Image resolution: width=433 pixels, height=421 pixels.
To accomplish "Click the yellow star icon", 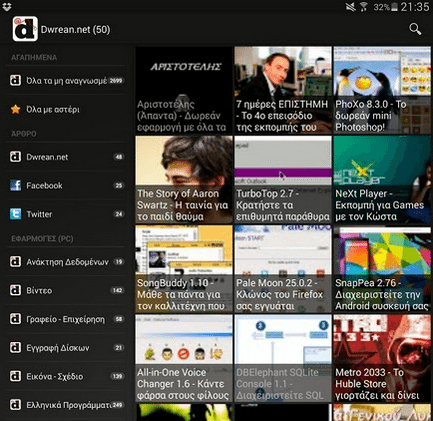I will click(x=15, y=109).
